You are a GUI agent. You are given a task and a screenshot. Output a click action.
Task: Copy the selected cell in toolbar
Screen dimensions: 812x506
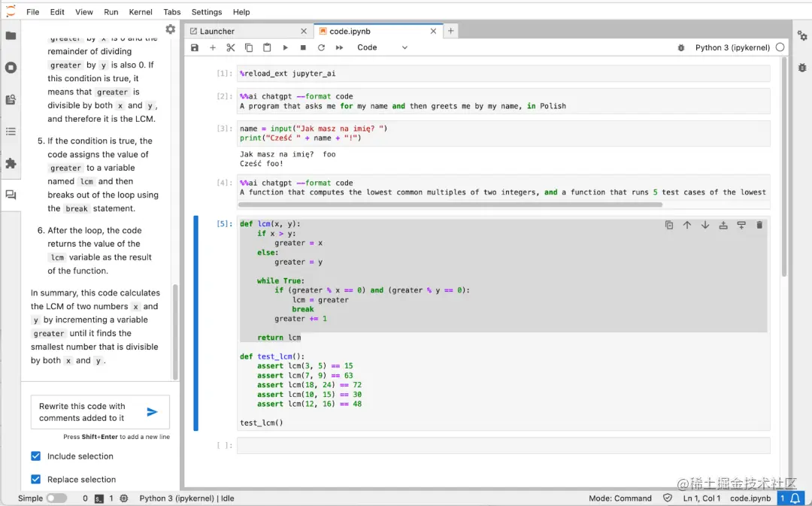click(249, 47)
